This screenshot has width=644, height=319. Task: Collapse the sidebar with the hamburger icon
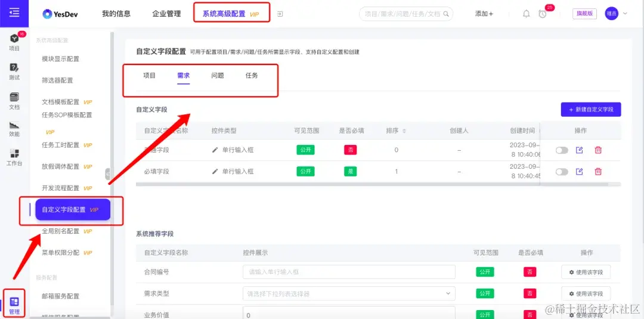click(14, 13)
